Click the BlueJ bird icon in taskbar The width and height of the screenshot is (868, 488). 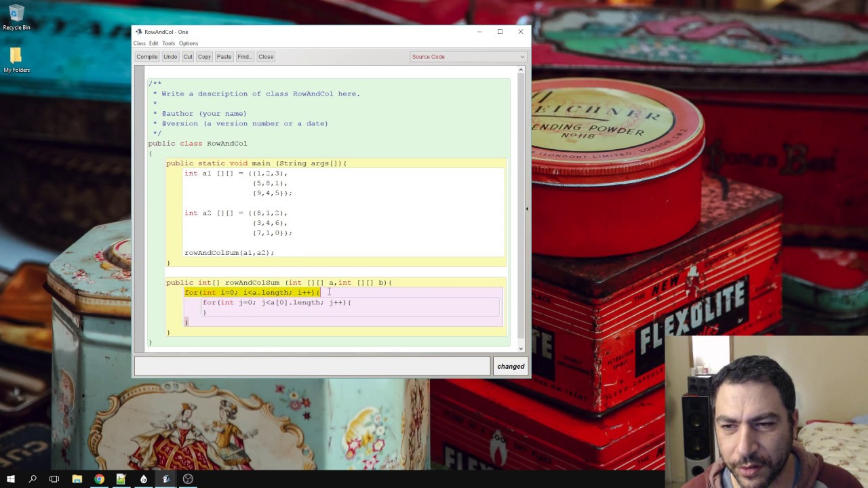coord(166,479)
